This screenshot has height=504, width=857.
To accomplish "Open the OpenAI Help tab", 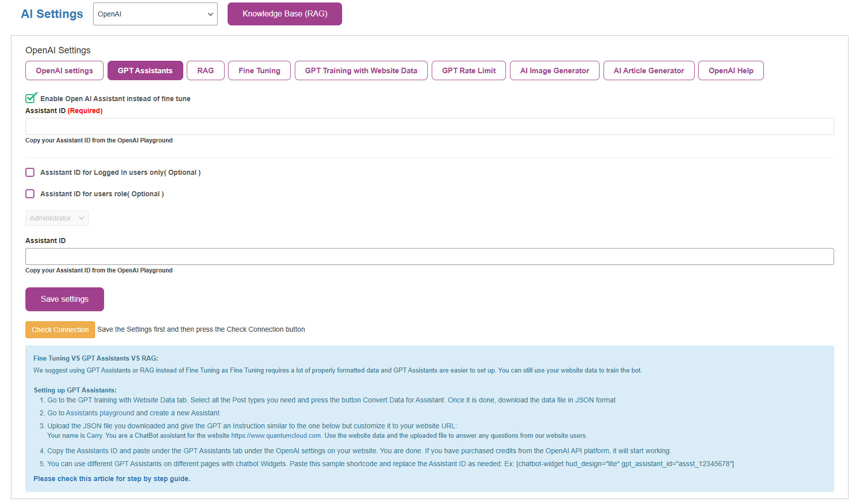I will 731,71.
